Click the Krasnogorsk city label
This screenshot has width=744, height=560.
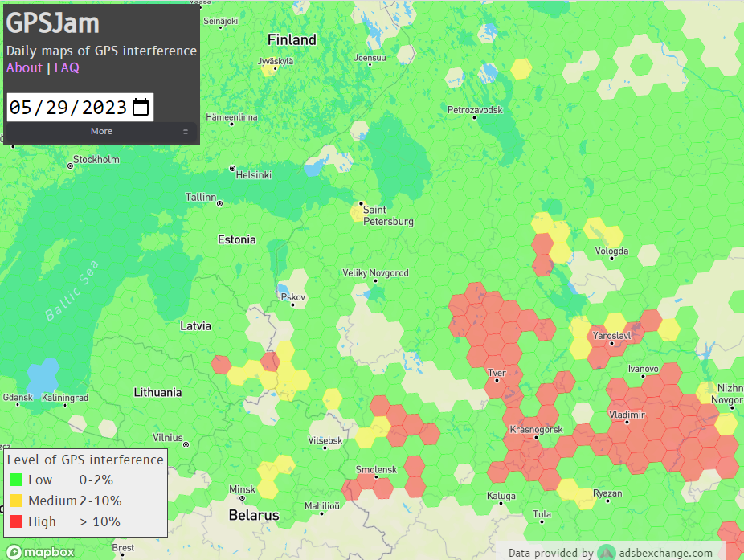pyautogui.click(x=536, y=430)
